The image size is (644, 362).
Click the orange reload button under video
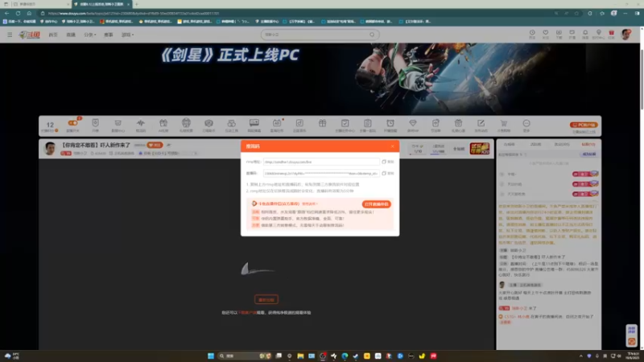(x=266, y=299)
